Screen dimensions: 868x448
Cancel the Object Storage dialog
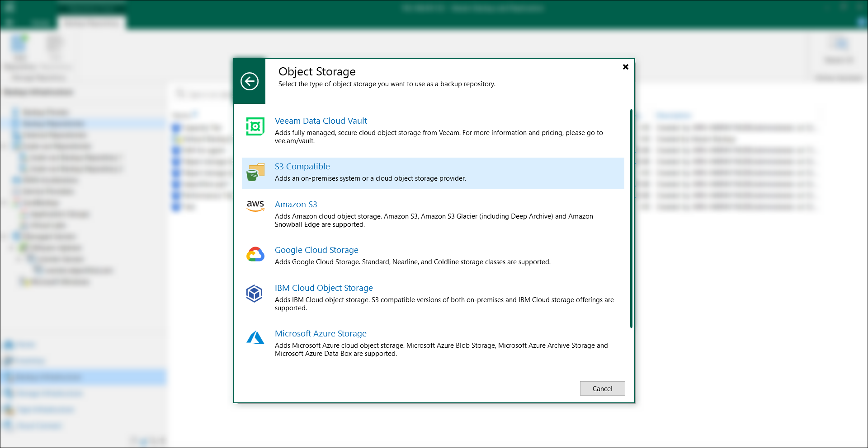[602, 388]
